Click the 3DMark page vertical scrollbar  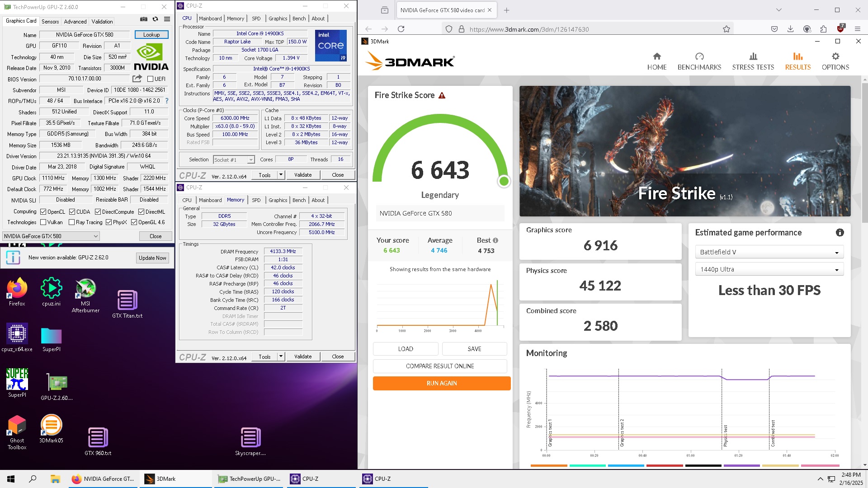(864, 153)
